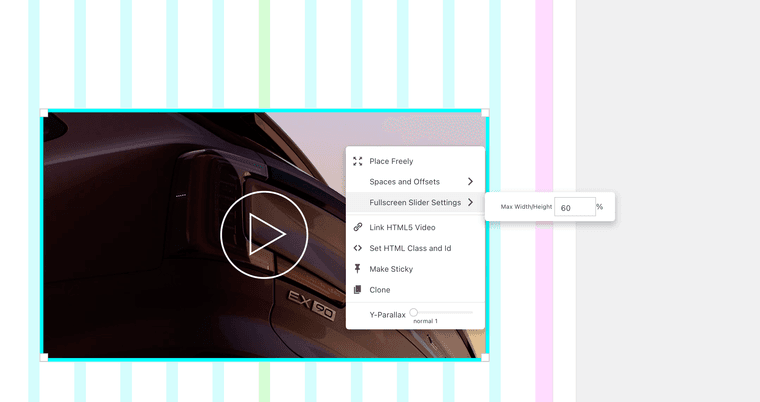Click the bottom-left resize handle of the video
The width and height of the screenshot is (760, 402).
click(44, 357)
